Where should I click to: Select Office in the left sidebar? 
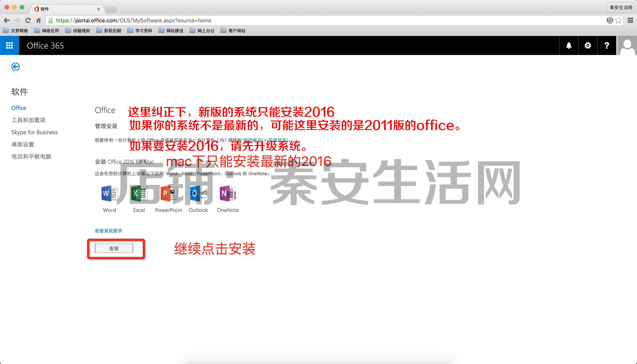[x=19, y=108]
